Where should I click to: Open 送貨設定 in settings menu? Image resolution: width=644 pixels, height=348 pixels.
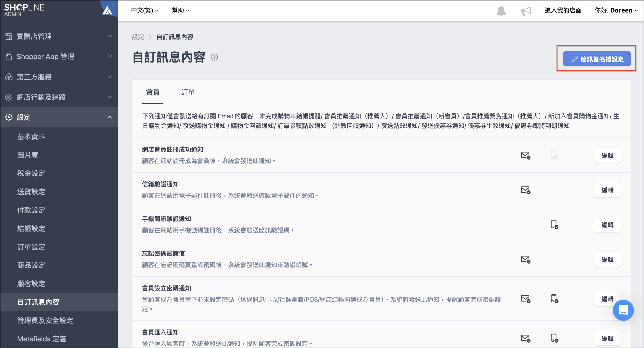(x=31, y=192)
